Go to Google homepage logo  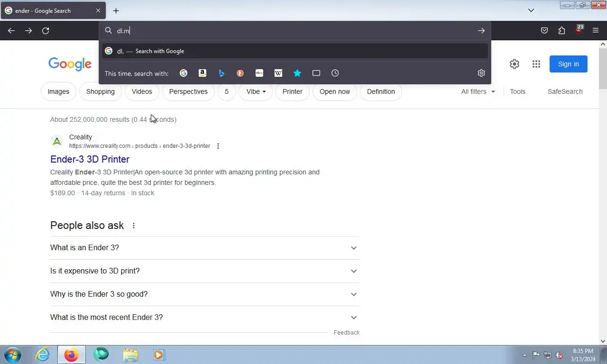click(x=70, y=64)
